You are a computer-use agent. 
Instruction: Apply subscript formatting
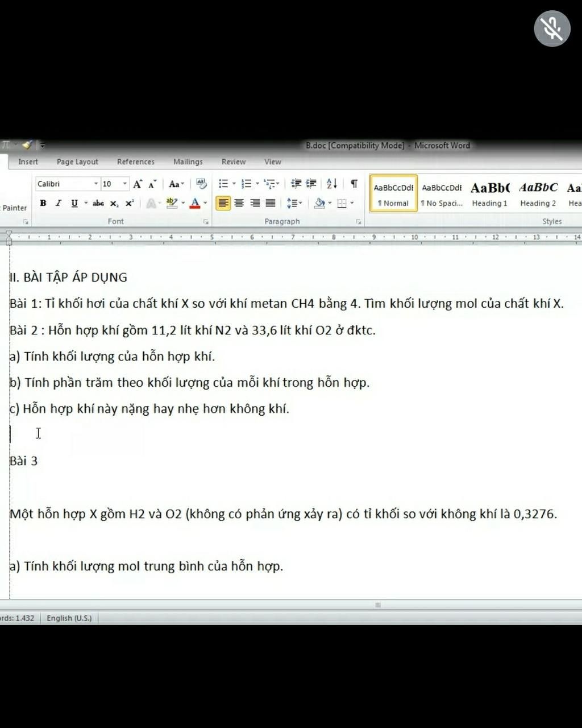[114, 203]
